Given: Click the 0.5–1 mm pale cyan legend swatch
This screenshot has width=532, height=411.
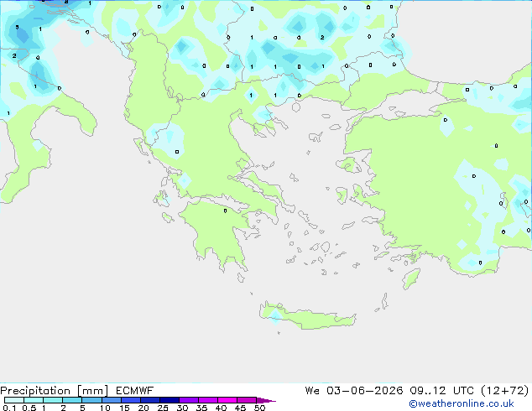Looking at the screenshot, I should coord(34,400).
